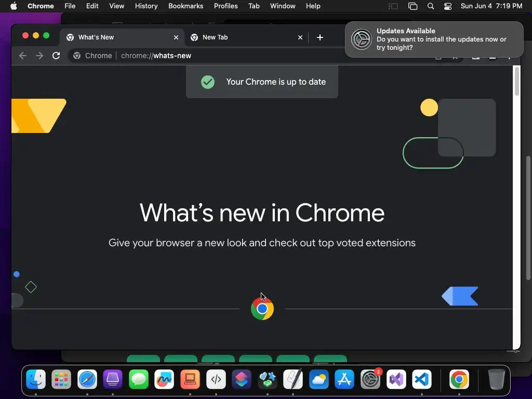Click the System Settings icon in notification

(362, 39)
